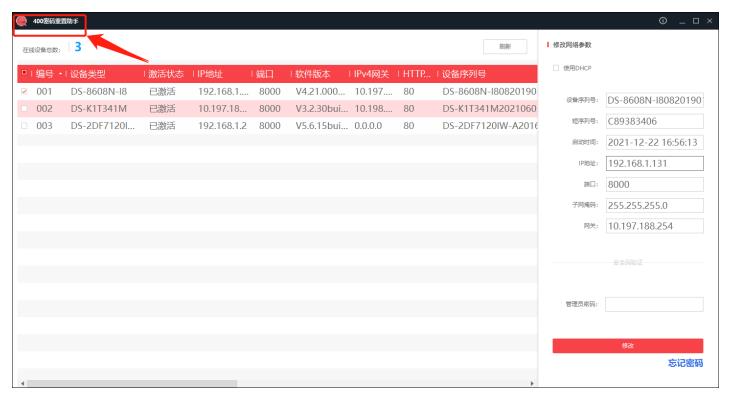
Task: Click software version V3.2.30bui...
Action: tap(322, 109)
